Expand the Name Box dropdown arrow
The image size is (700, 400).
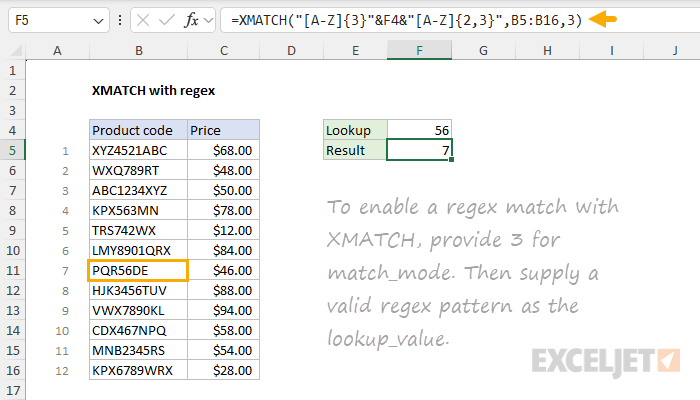point(98,21)
